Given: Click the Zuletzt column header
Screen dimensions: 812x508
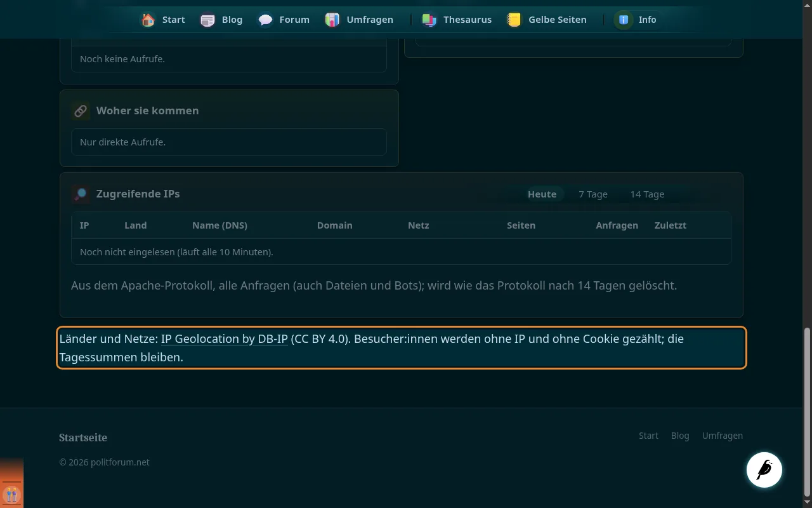Looking at the screenshot, I should (x=671, y=225).
